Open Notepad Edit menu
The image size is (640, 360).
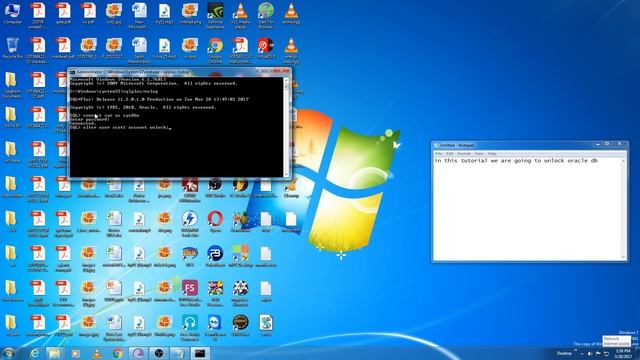449,154
